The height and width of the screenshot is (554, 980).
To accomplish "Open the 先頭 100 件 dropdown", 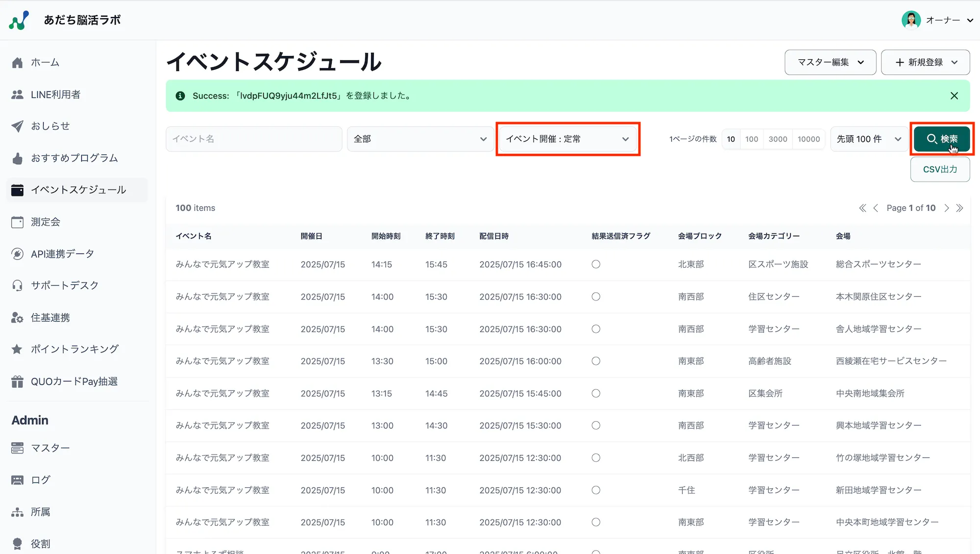I will (867, 139).
